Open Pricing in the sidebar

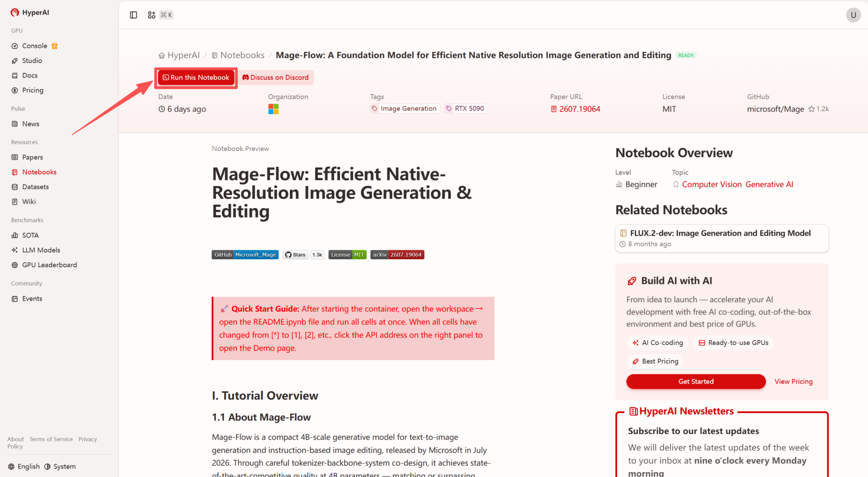33,90
